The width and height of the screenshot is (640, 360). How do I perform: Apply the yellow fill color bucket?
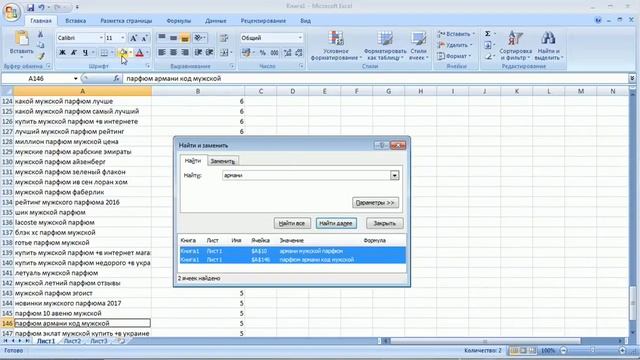click(122, 52)
